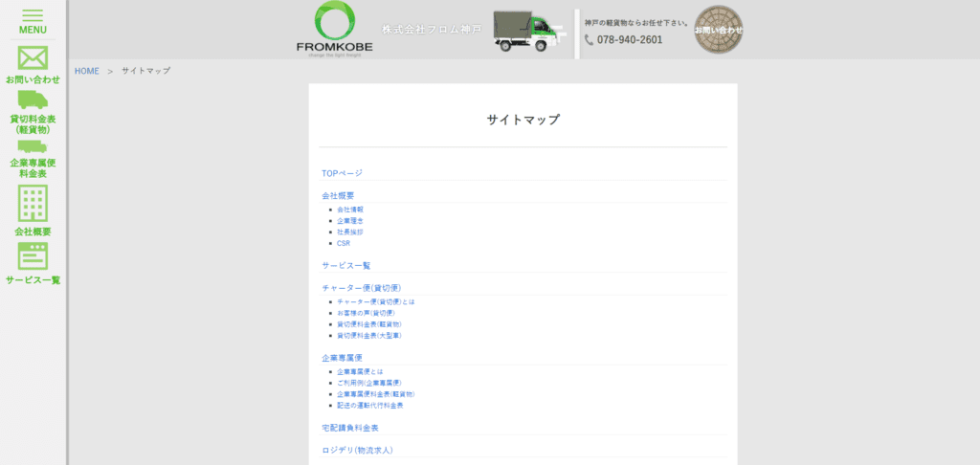Open the 会社情報 link under 会社概要

(x=350, y=209)
